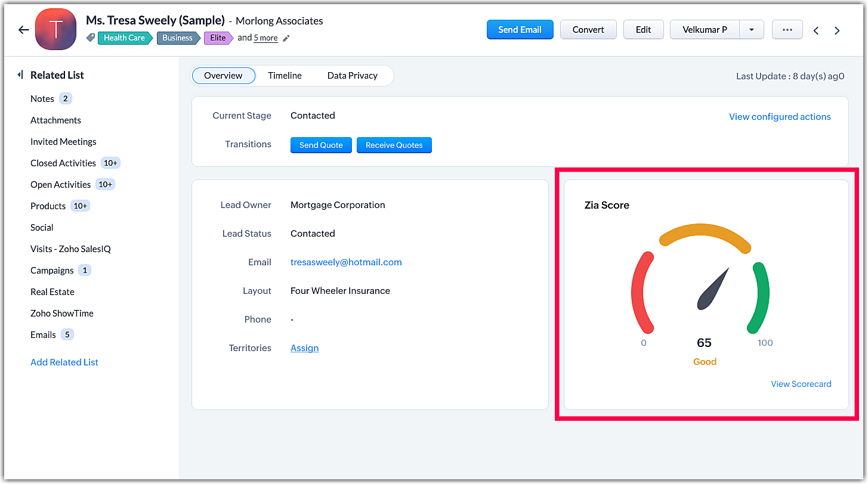Click the Convert button
The width and height of the screenshot is (868, 484).
coord(588,30)
